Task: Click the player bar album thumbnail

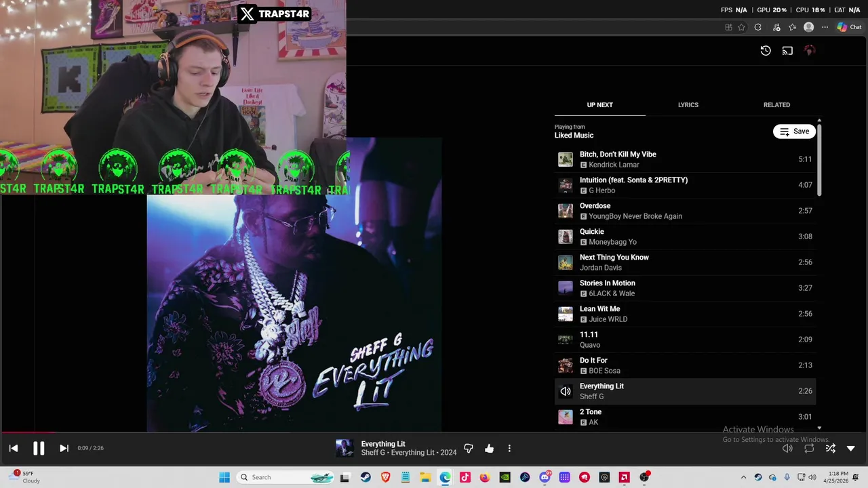Action: [x=344, y=448]
